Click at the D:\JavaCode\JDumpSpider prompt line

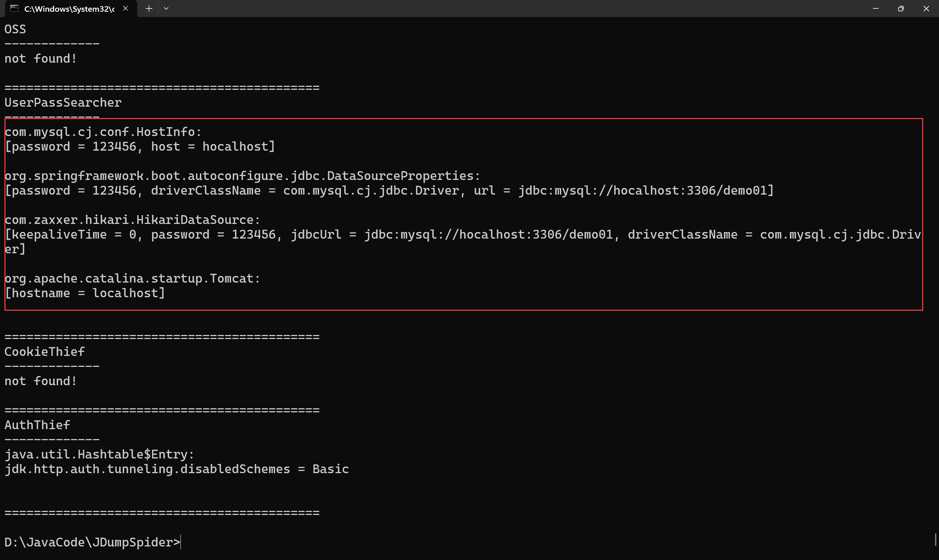92,542
